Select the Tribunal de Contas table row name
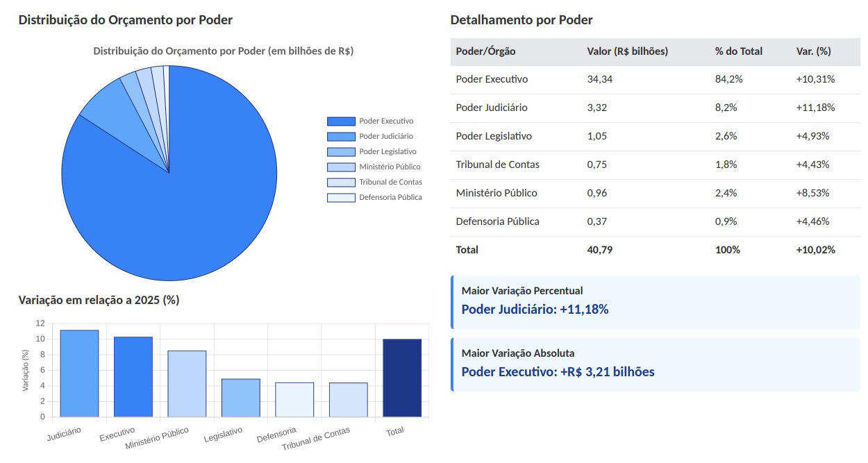 pyautogui.click(x=497, y=165)
